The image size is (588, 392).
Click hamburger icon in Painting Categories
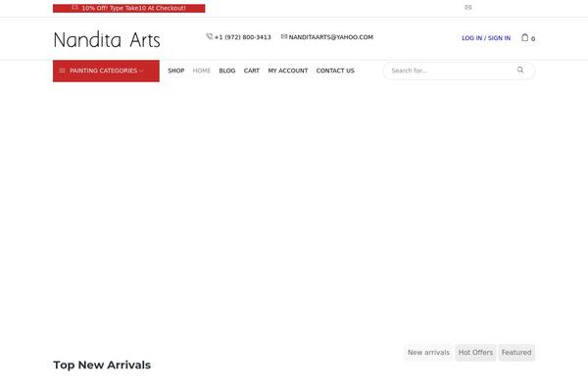pyautogui.click(x=63, y=71)
